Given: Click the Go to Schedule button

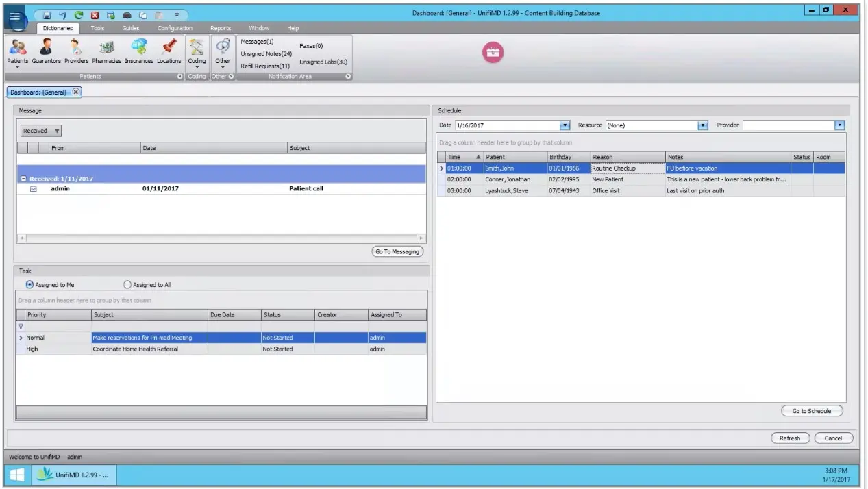Looking at the screenshot, I should click(812, 411).
